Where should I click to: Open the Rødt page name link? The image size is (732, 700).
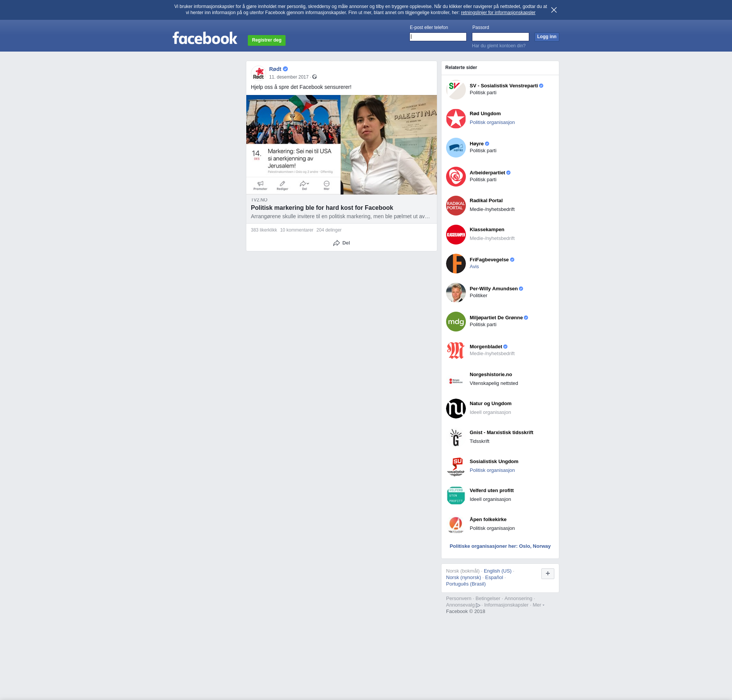point(275,69)
